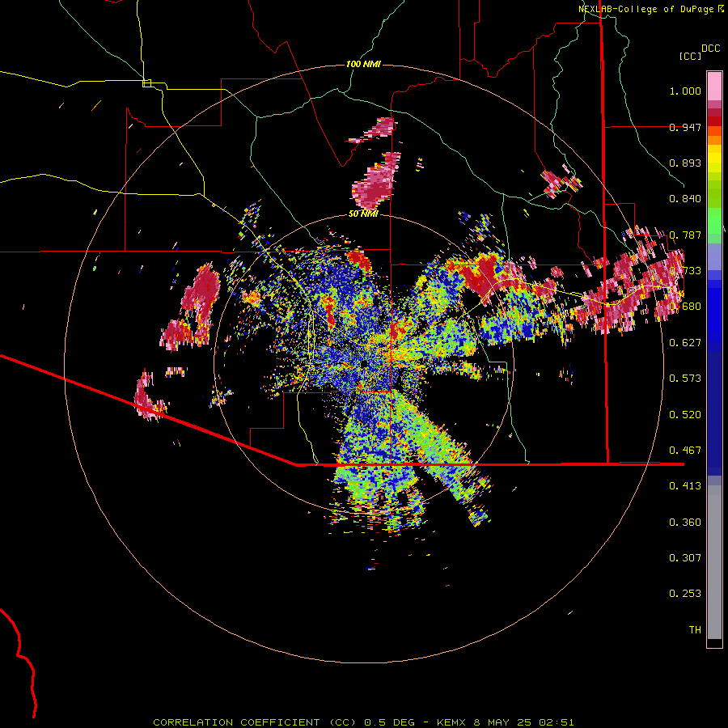Click the 50 NMI range ring label

363,214
